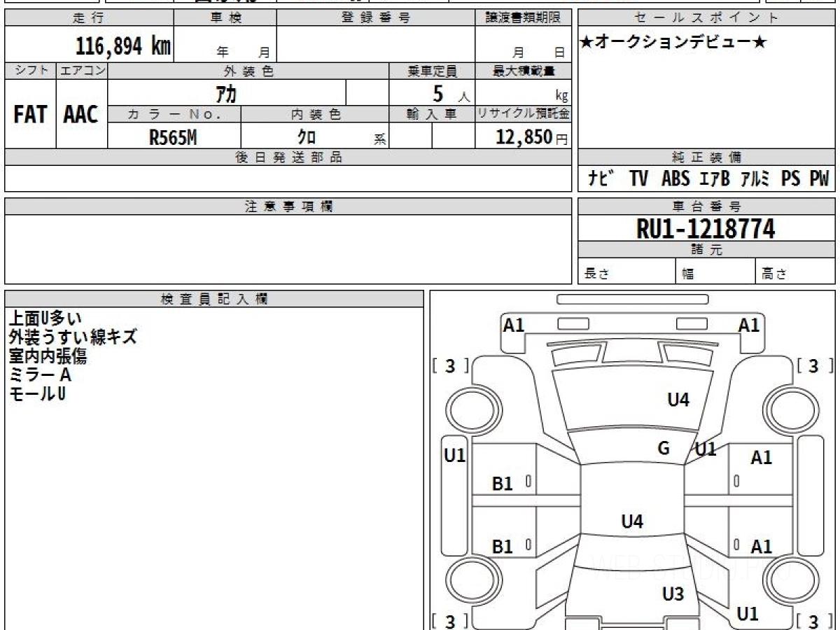Screen dimensions: 840x630
Task: Select the 外装色 header
Action: (x=248, y=71)
